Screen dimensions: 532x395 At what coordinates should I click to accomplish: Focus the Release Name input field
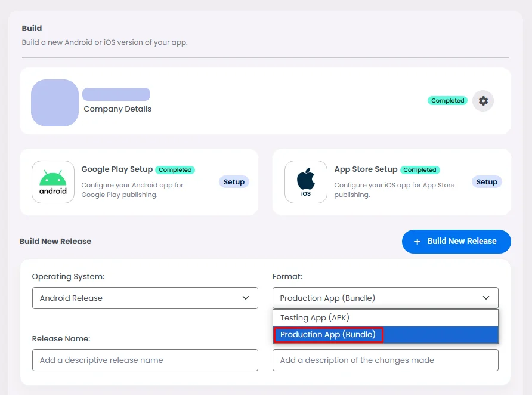click(x=145, y=360)
